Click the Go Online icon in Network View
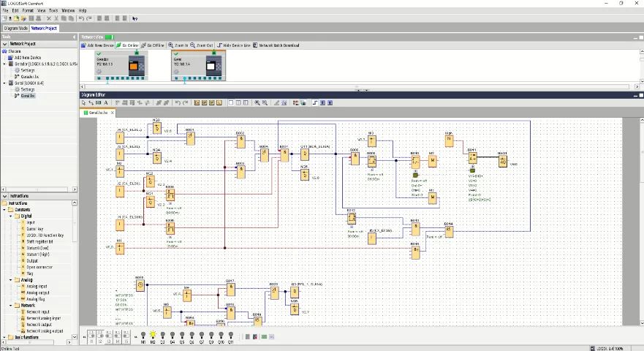 click(118, 45)
